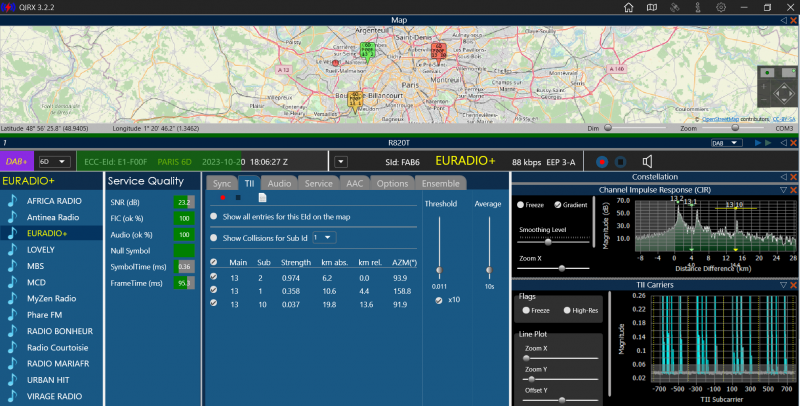Viewport: 800px width, 406px height.
Task: Click the info figure icon in title bar
Action: click(698, 7)
